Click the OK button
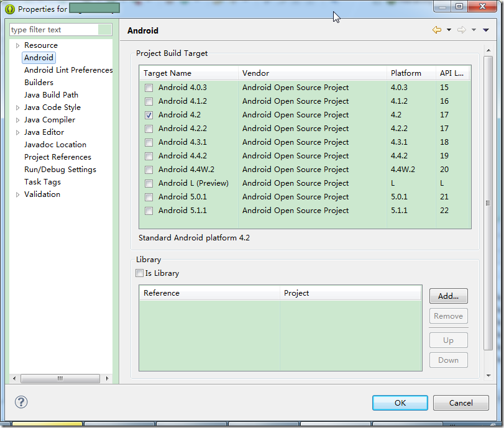This screenshot has height=428, width=504. [x=400, y=403]
